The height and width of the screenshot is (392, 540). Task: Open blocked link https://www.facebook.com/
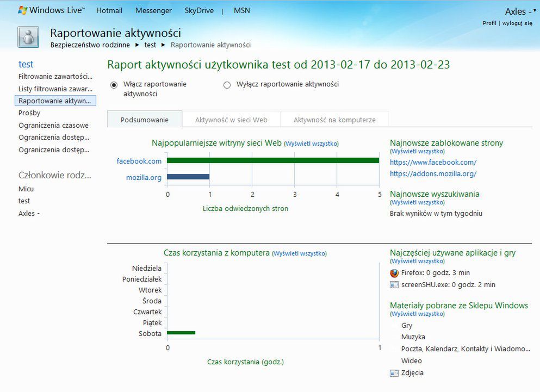(433, 162)
